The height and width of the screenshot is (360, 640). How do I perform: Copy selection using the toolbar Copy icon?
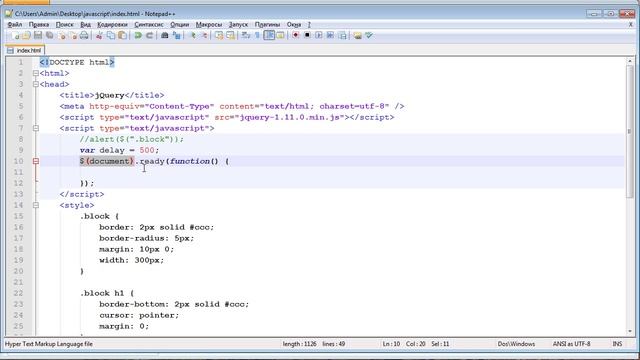point(111,36)
